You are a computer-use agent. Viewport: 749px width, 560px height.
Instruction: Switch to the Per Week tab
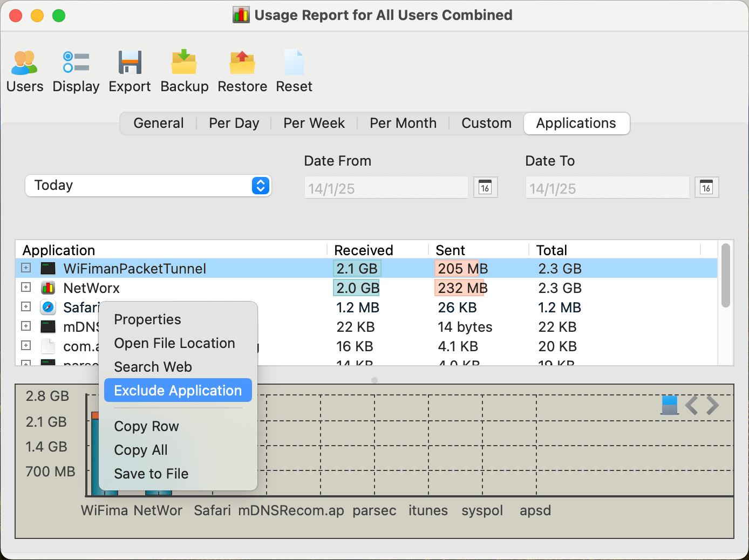tap(314, 123)
